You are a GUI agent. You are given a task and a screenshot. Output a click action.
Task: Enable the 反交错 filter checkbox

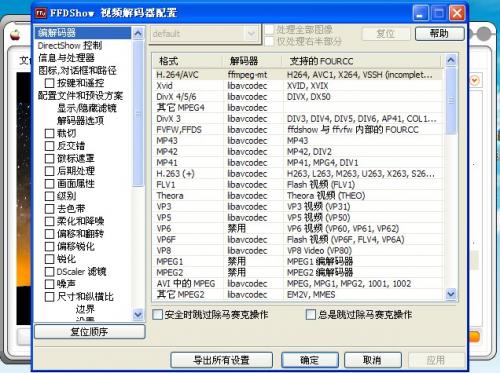[49, 146]
